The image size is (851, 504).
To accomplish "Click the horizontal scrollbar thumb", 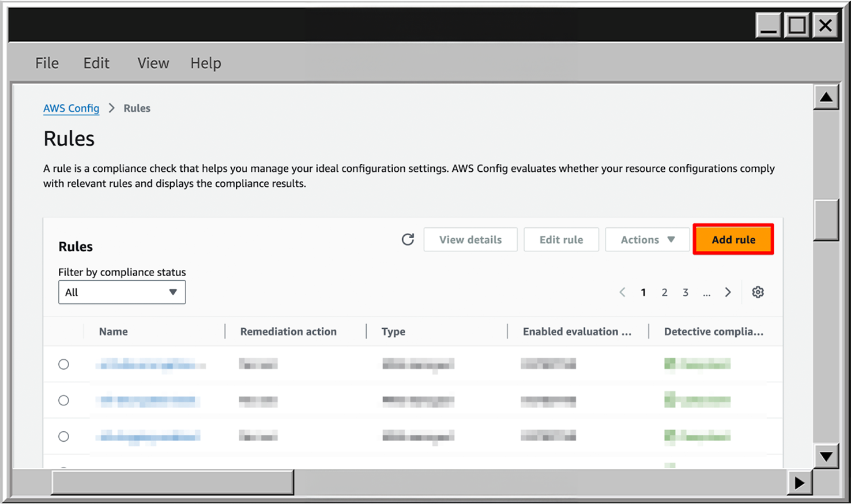I will [x=172, y=482].
